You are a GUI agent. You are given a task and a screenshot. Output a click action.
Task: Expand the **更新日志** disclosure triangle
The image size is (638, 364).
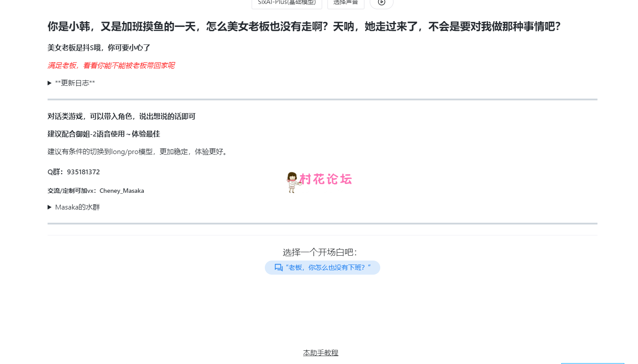50,83
